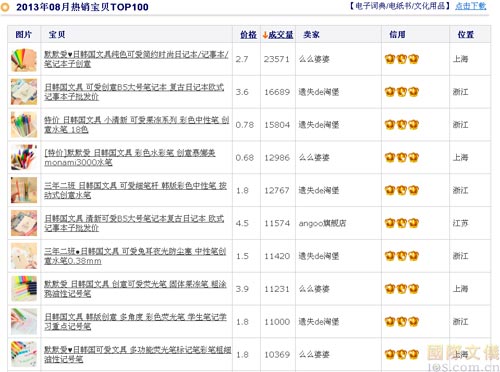The width and height of the screenshot is (500, 372).
Task: Select location 上海 in the 23571 row
Action: pyautogui.click(x=460, y=59)
